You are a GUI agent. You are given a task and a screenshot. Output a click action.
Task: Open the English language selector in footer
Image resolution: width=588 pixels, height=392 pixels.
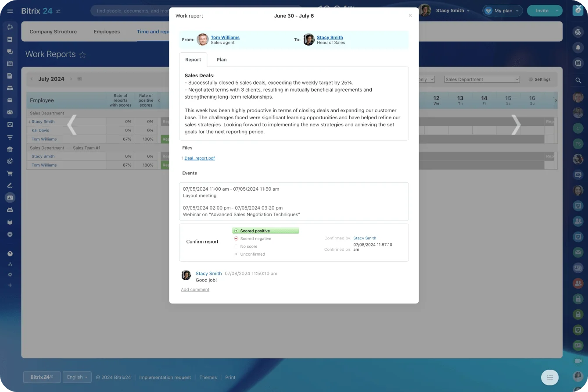(x=77, y=377)
